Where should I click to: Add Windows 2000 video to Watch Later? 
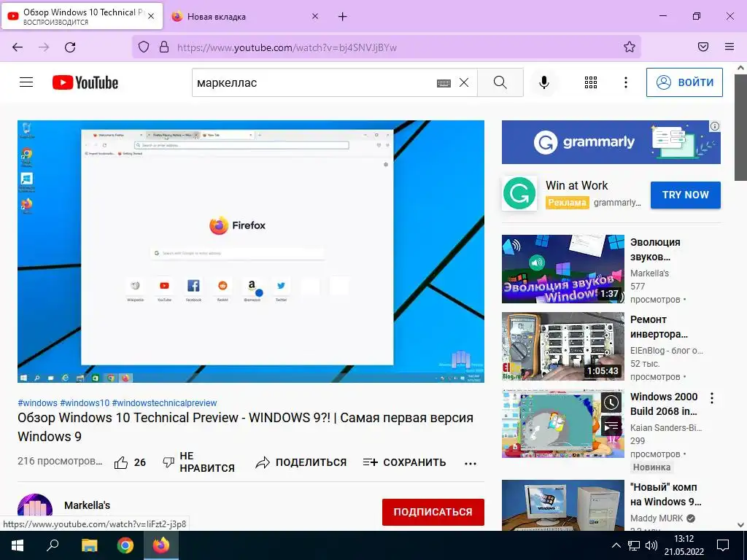click(611, 402)
